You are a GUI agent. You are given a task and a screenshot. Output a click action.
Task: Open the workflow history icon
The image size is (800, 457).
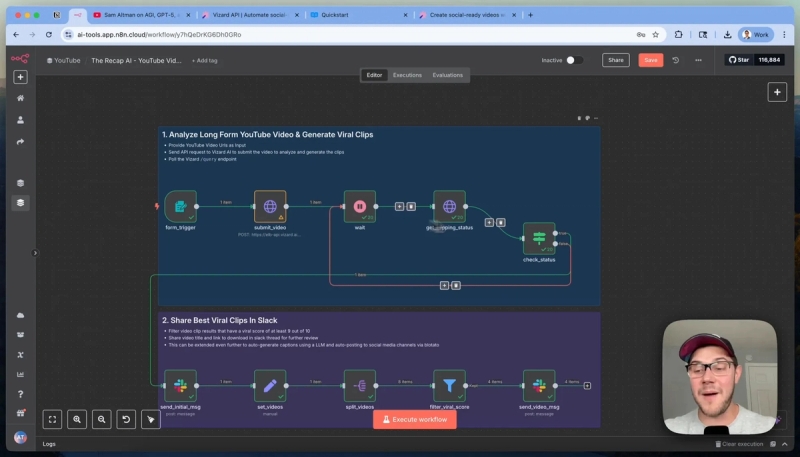tap(676, 60)
